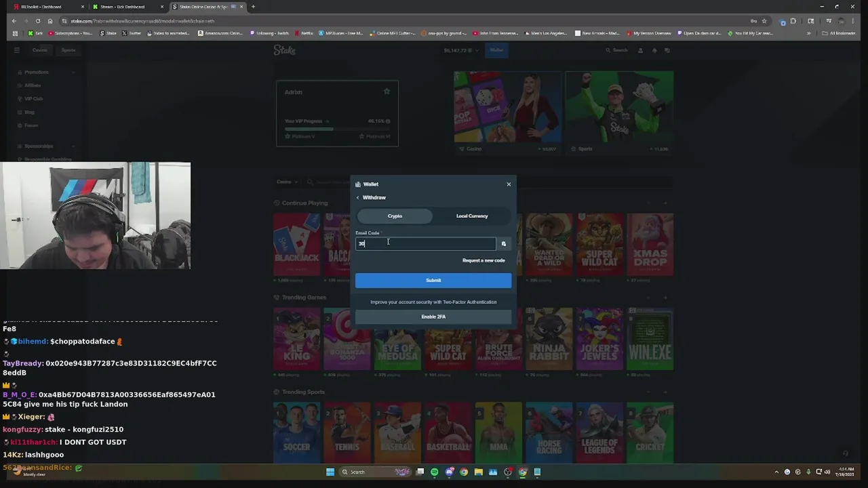Bookmark this page with the star
868x488 pixels.
[764, 21]
